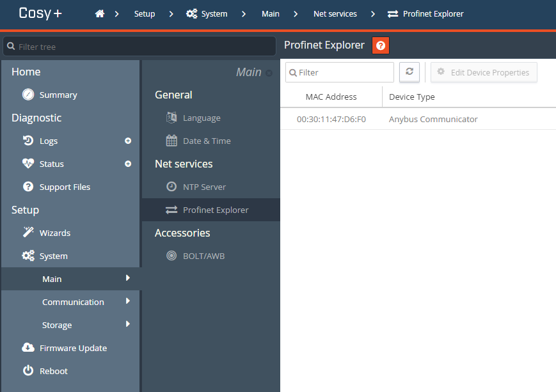Image resolution: width=556 pixels, height=392 pixels.
Task: Expand the Storage submenu arrow
Action: click(128, 324)
